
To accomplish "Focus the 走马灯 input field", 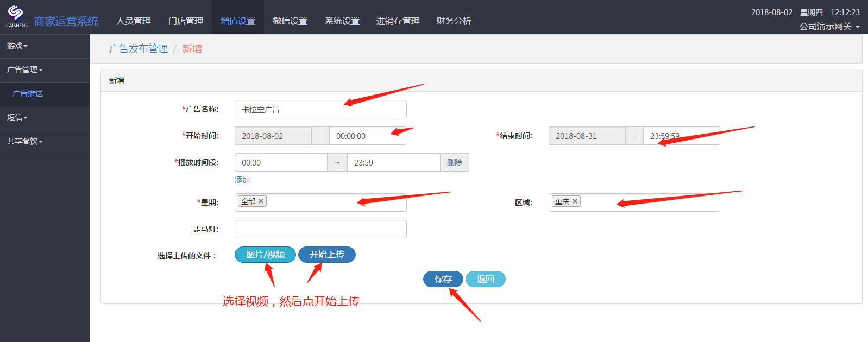I will (320, 229).
